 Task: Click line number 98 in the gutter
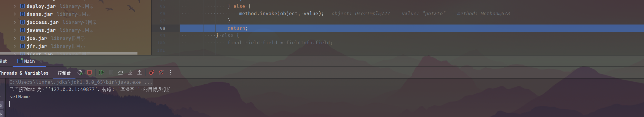tap(163, 28)
